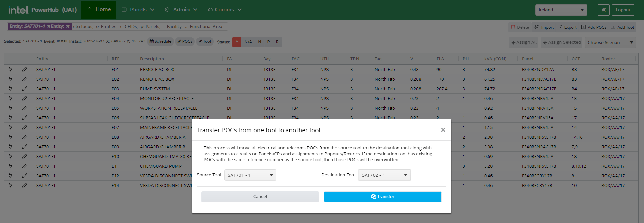
Task: Select the Y status toggle
Action: (x=237, y=42)
